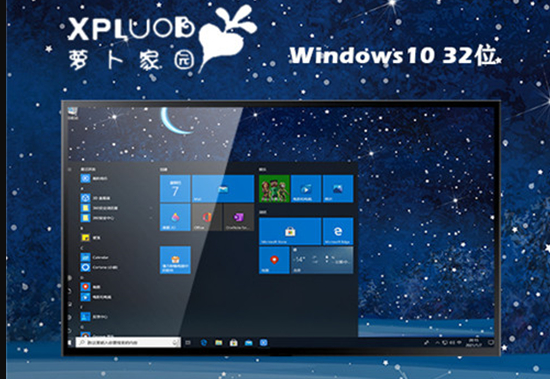Open Mail from the taskbar
The image size is (550, 379).
[x=249, y=343]
